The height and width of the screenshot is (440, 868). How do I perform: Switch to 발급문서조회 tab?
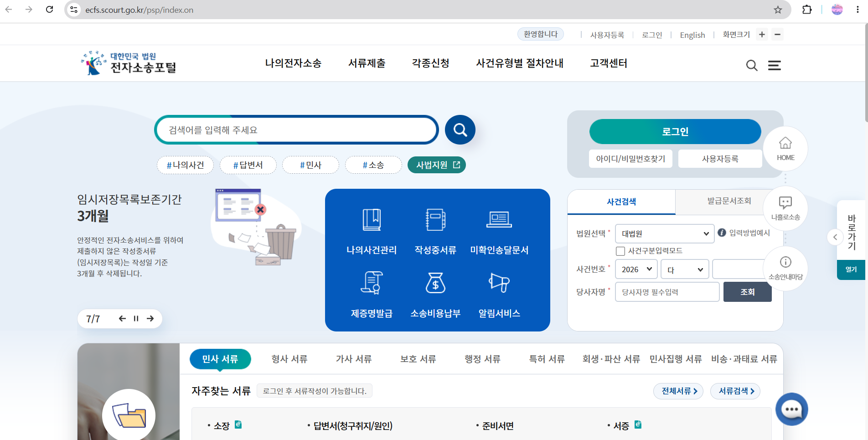click(x=729, y=201)
